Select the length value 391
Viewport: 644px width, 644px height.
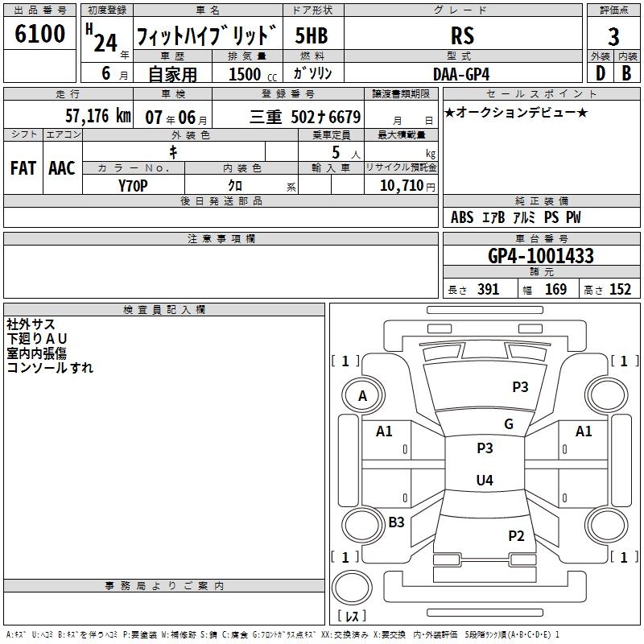pyautogui.click(x=489, y=289)
